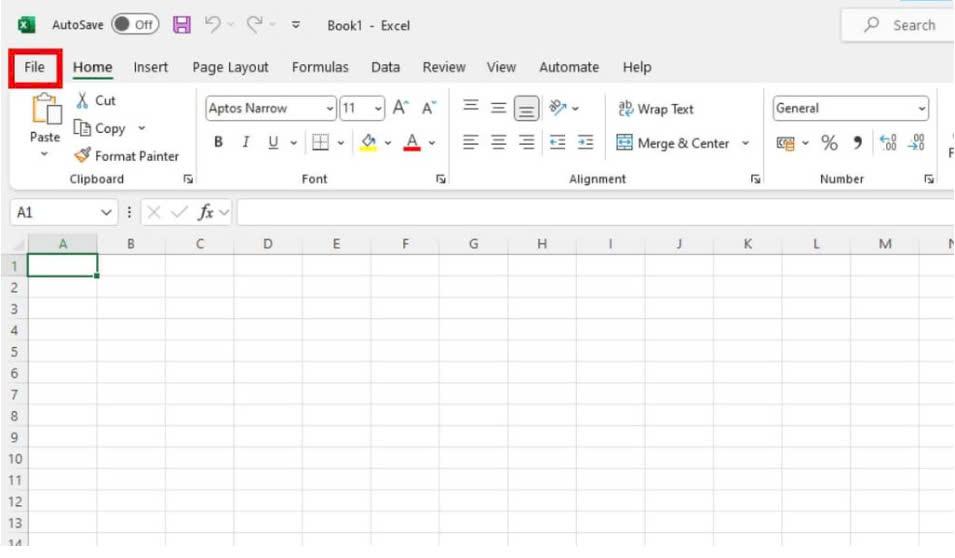Image resolution: width=955 pixels, height=558 pixels.
Task: Click the Search box
Action: pyautogui.click(x=898, y=25)
